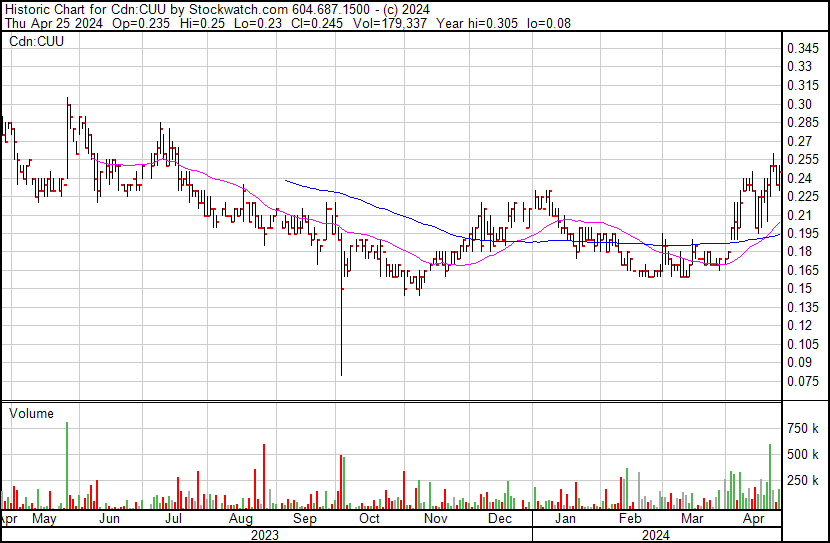Click the 0.225 price axis label

(803, 196)
